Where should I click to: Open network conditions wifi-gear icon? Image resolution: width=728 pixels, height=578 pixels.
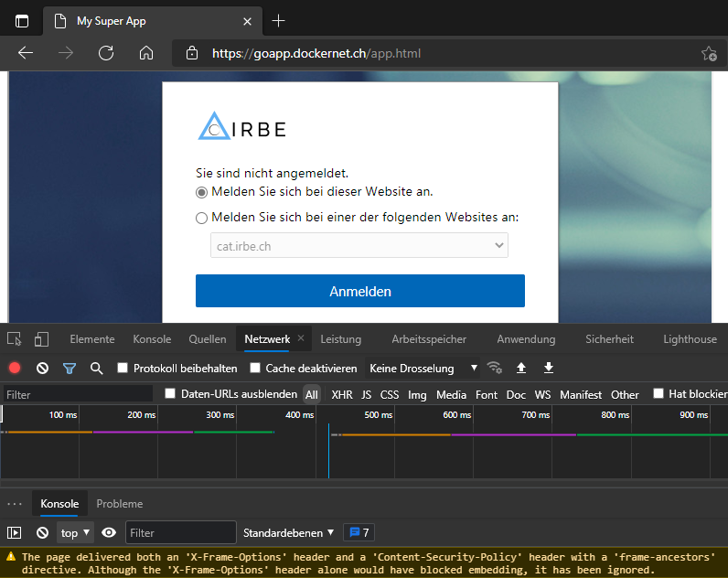click(x=495, y=368)
